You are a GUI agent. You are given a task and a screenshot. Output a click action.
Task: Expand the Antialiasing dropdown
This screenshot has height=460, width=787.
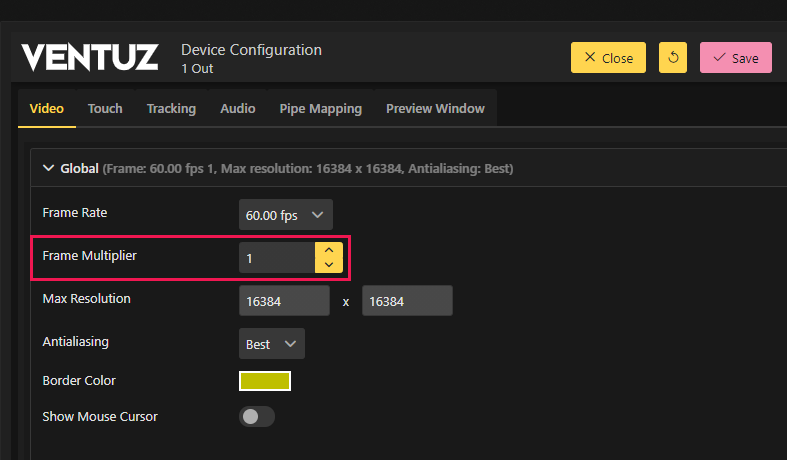[x=271, y=344]
